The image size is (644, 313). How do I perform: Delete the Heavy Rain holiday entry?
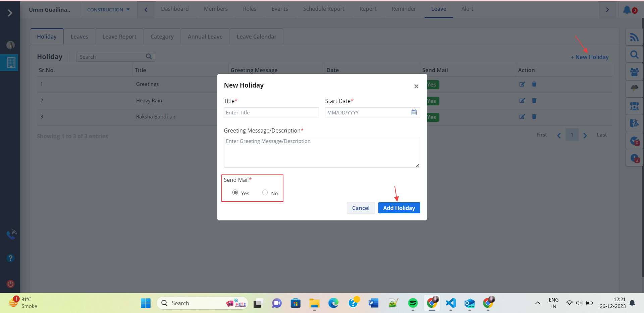click(534, 100)
